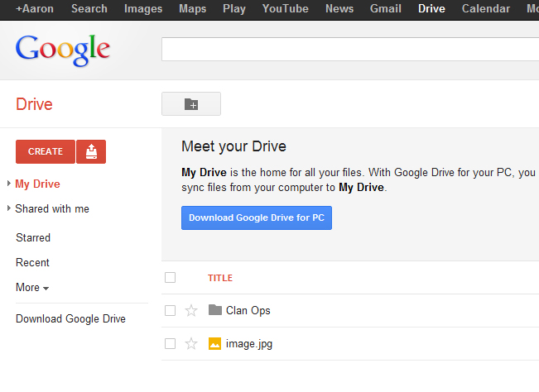This screenshot has height=392, width=539.
Task: Open the Clan Ops folder name
Action: 248,311
